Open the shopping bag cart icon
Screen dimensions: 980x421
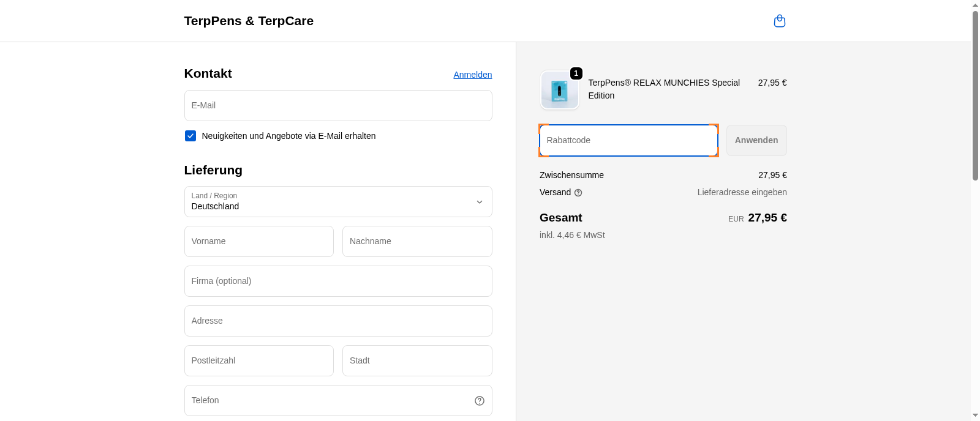point(779,21)
